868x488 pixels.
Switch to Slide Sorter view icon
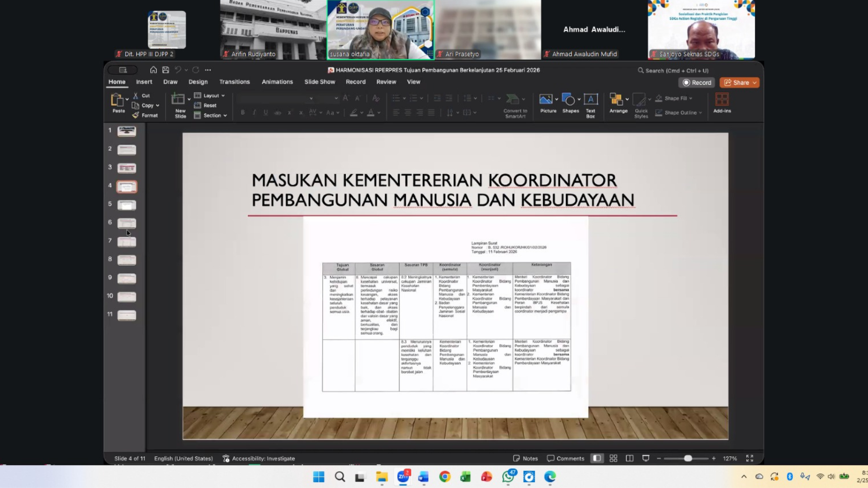pyautogui.click(x=613, y=458)
